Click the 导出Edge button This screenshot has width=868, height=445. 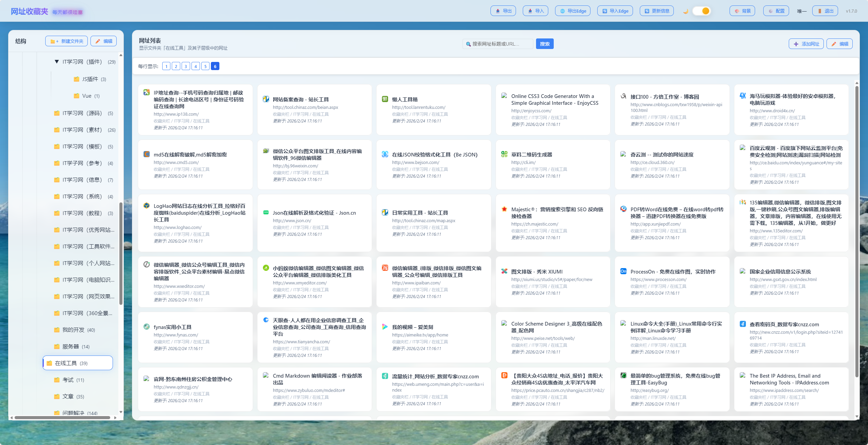coord(573,11)
